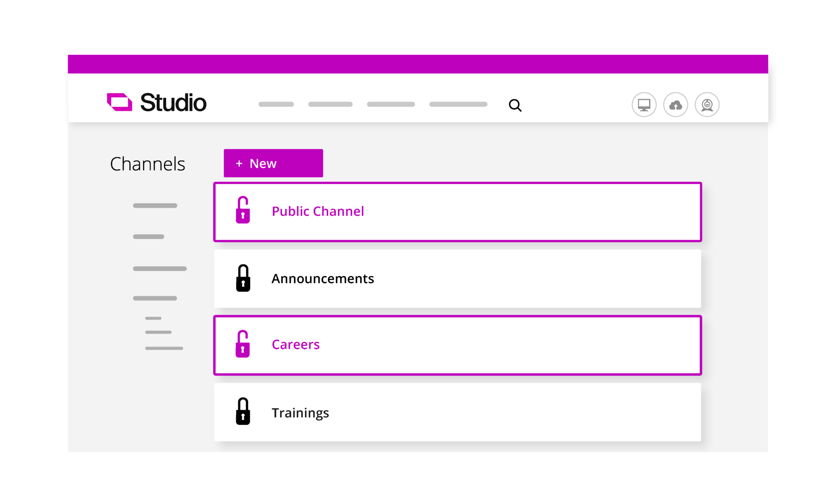Click the screen recording monitor icon
The image size is (840, 504).
(644, 105)
